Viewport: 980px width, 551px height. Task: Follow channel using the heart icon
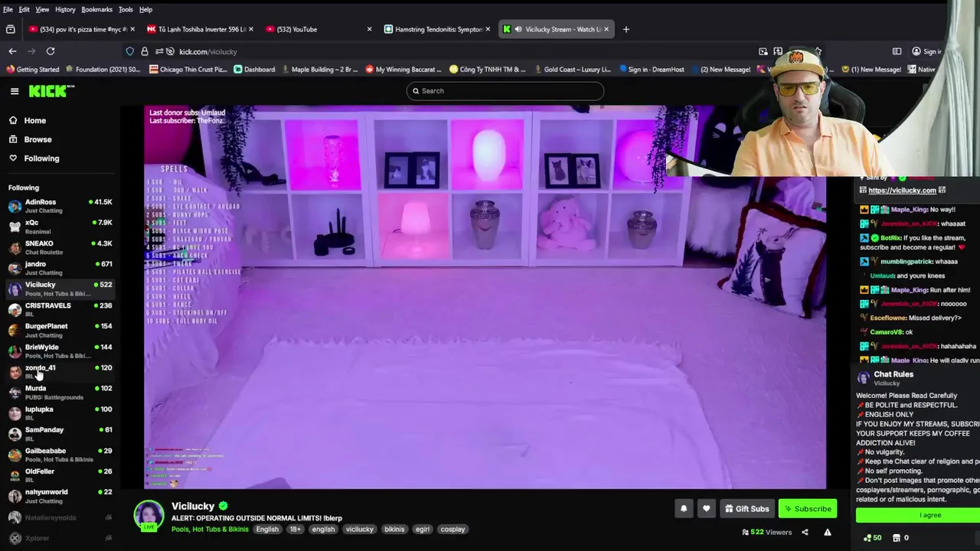coord(706,509)
